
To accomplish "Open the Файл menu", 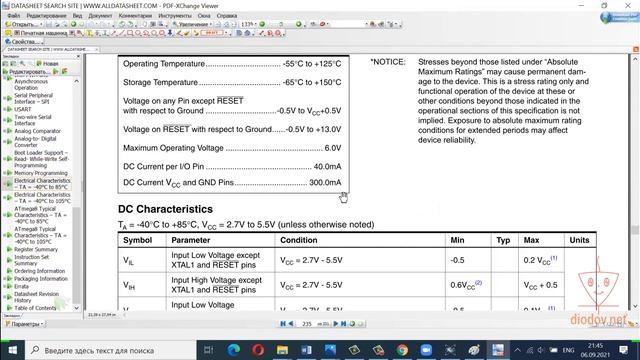I will point(13,16).
